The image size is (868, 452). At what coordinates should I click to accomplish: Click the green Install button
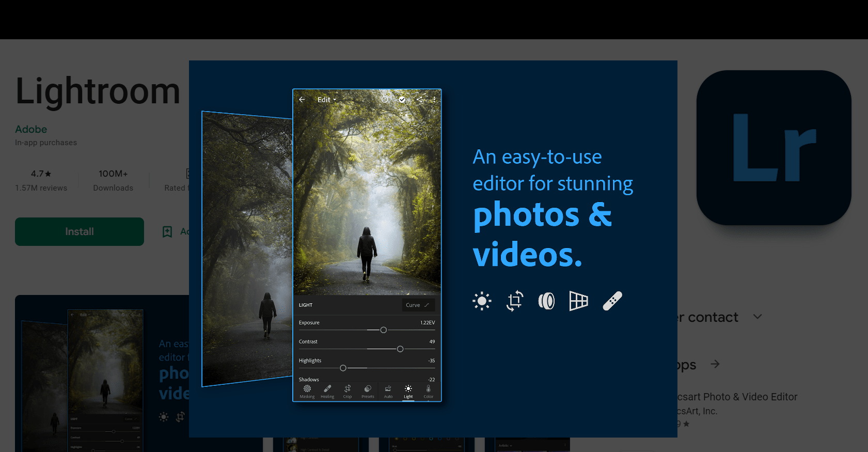tap(80, 231)
